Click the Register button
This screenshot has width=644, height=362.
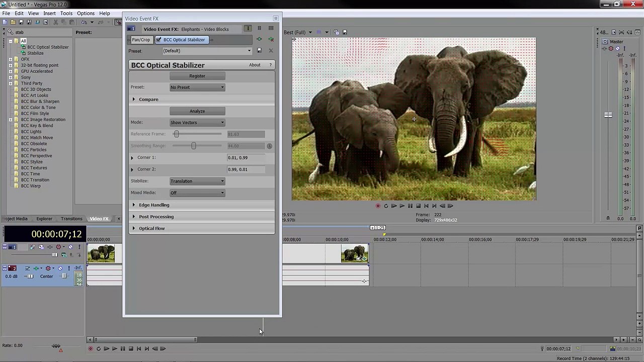pyautogui.click(x=197, y=76)
